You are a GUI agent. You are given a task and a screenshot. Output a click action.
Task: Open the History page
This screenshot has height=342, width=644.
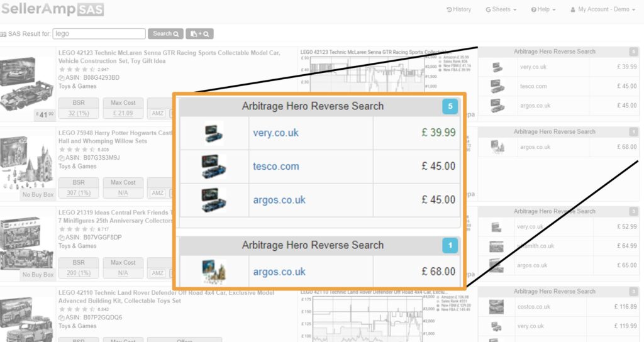pyautogui.click(x=458, y=9)
